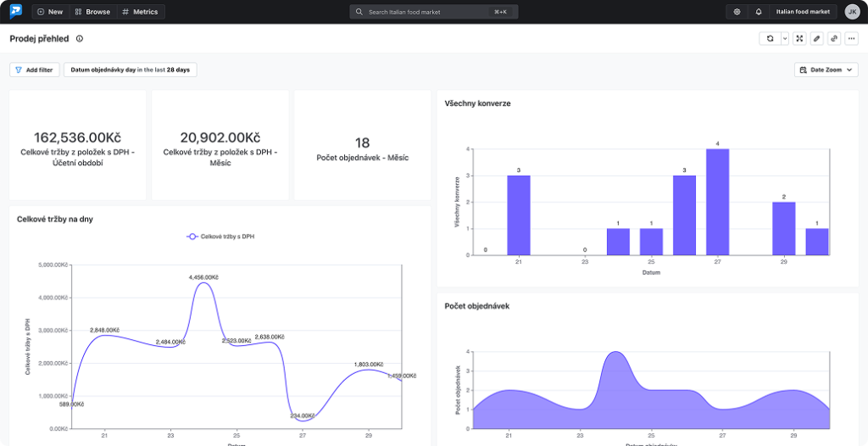Toggle the Celkové tržby s DPH legend series

pyautogui.click(x=220, y=237)
